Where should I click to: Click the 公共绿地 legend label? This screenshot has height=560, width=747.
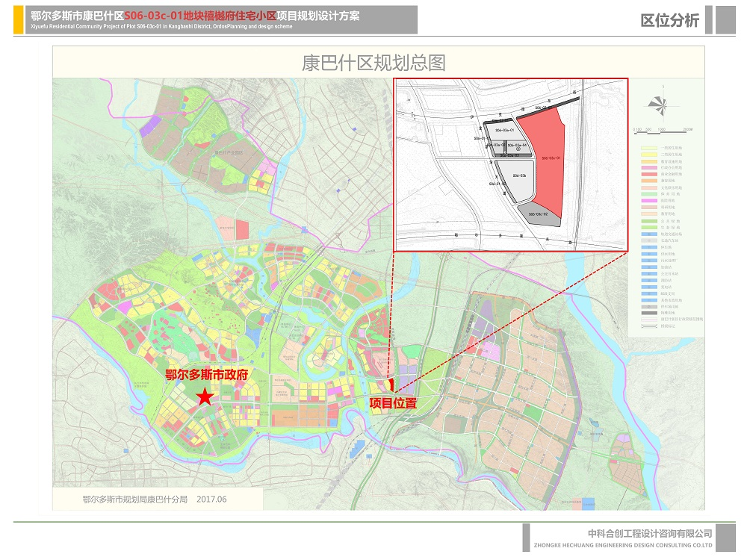click(671, 221)
